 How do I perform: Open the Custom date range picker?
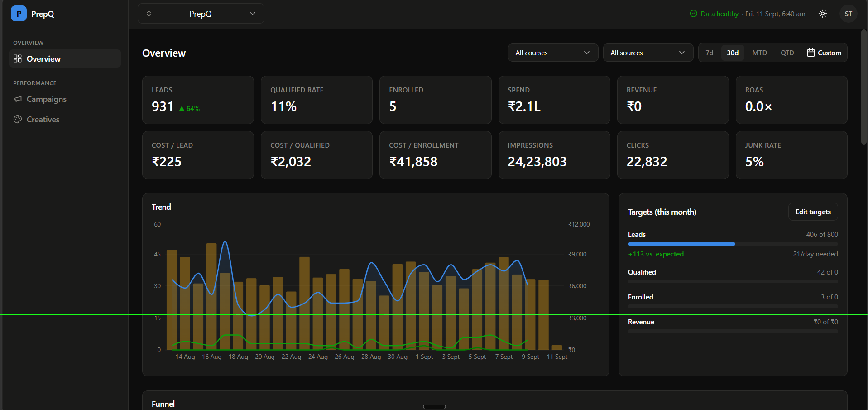pyautogui.click(x=824, y=53)
